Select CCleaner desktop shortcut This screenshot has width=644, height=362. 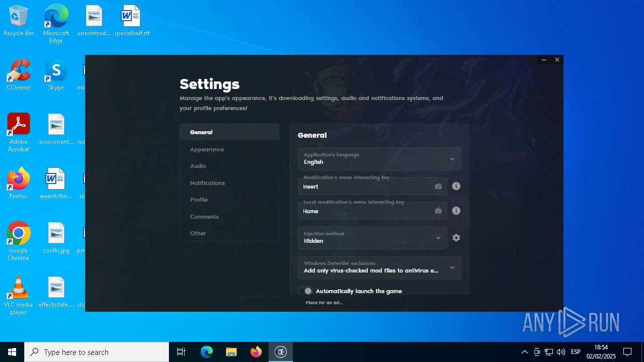pyautogui.click(x=19, y=75)
